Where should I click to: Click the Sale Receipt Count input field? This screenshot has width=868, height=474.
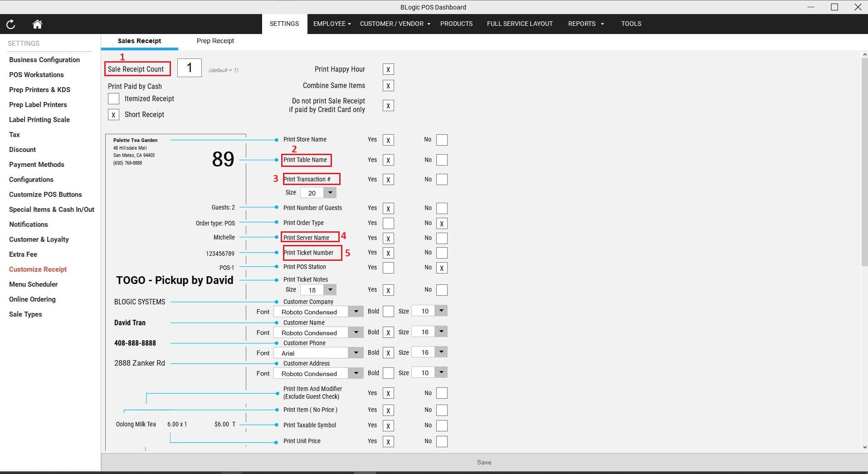click(x=189, y=68)
